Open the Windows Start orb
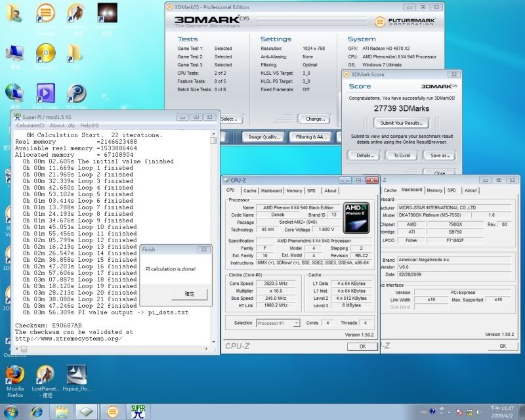The image size is (525, 420). click(10, 411)
